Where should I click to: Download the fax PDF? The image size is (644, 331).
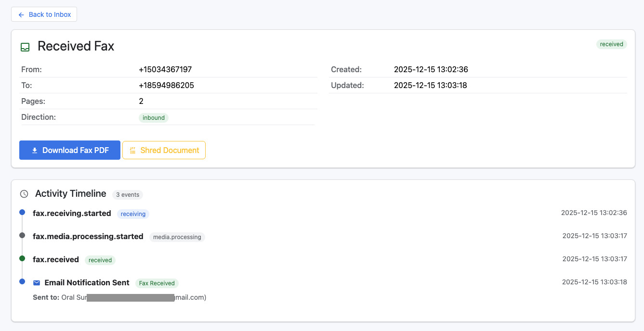pyautogui.click(x=70, y=150)
